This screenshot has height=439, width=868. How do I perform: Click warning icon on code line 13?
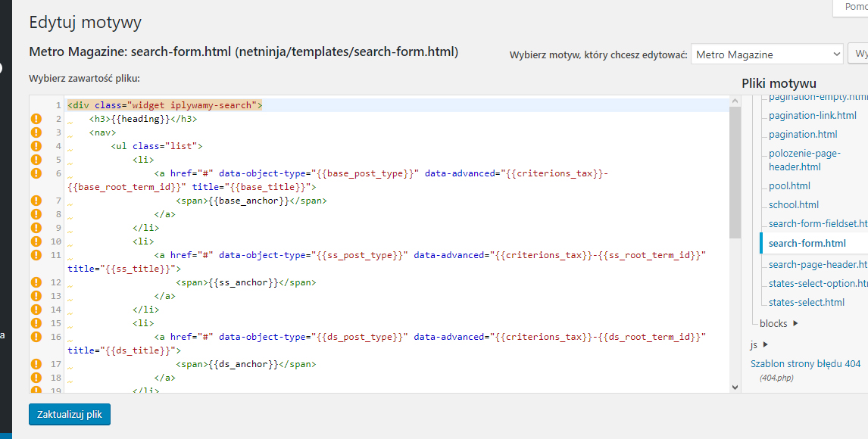[36, 296]
